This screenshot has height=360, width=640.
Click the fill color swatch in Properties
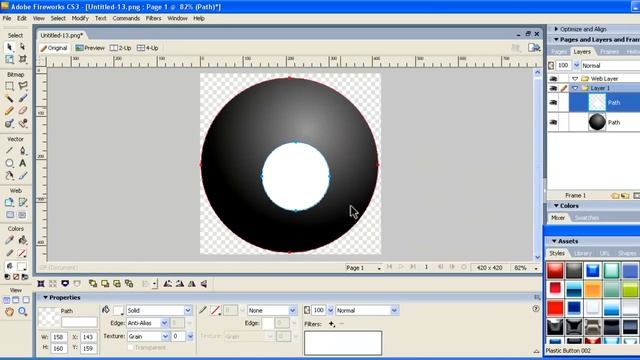pos(118,311)
